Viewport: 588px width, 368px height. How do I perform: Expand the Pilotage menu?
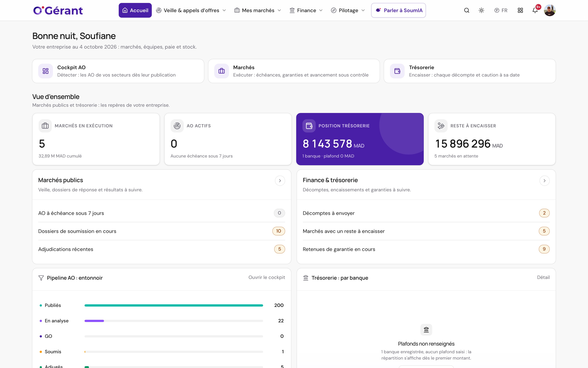pyautogui.click(x=348, y=10)
